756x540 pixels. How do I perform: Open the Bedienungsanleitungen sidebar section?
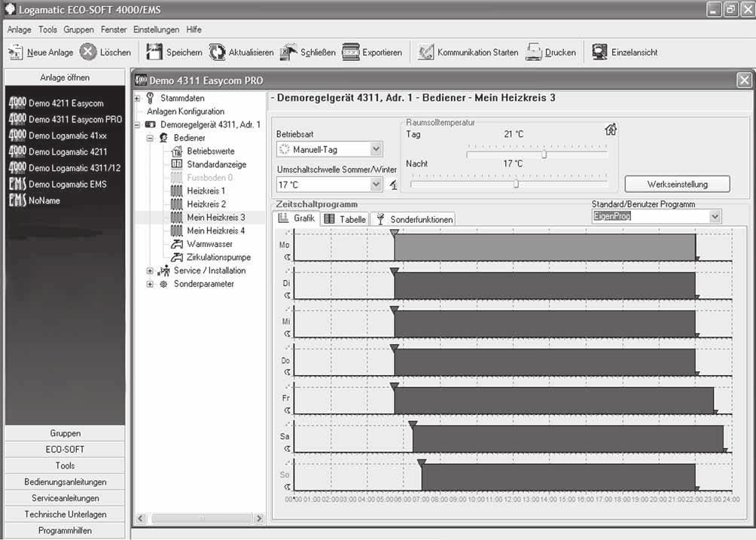tap(65, 482)
